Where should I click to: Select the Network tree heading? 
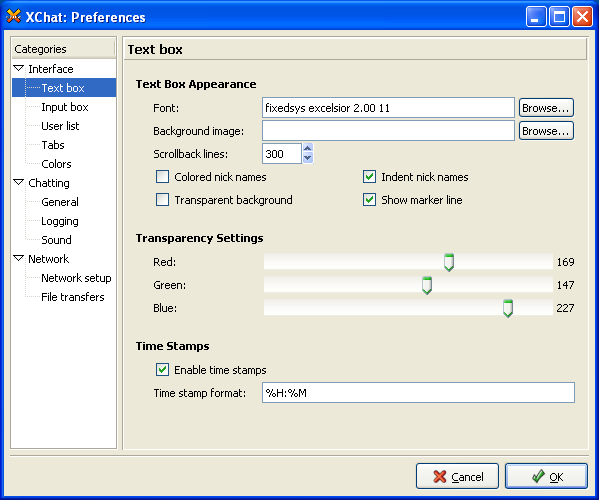point(49,259)
